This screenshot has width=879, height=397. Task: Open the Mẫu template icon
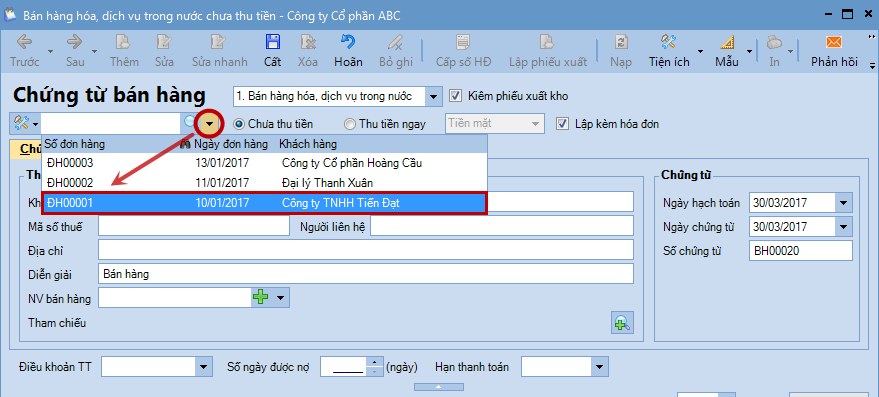[727, 43]
